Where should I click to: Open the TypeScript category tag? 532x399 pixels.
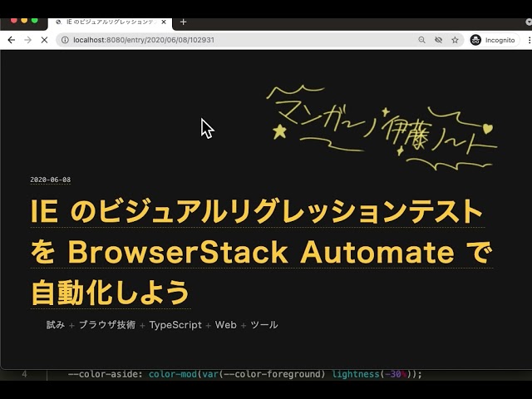[x=175, y=325]
